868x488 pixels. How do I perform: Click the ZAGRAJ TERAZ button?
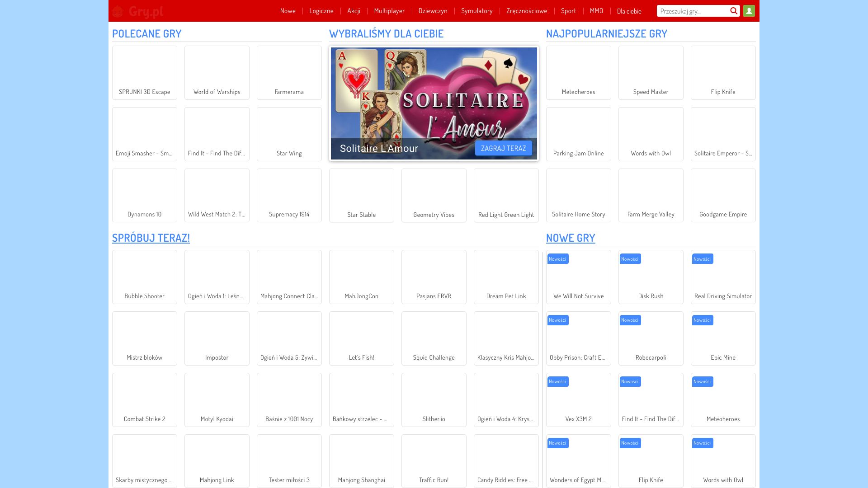pyautogui.click(x=504, y=148)
